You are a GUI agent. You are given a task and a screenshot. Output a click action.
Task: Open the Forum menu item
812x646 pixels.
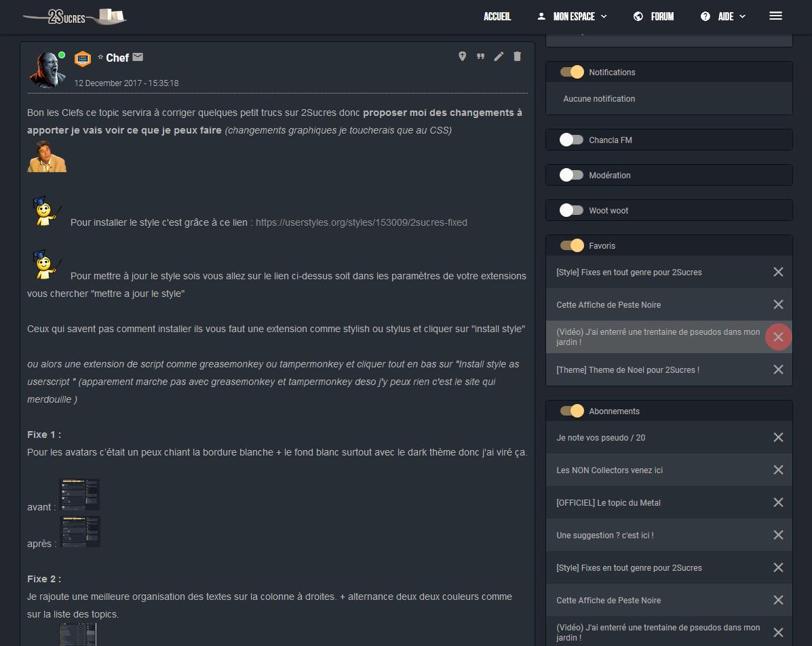pos(653,16)
